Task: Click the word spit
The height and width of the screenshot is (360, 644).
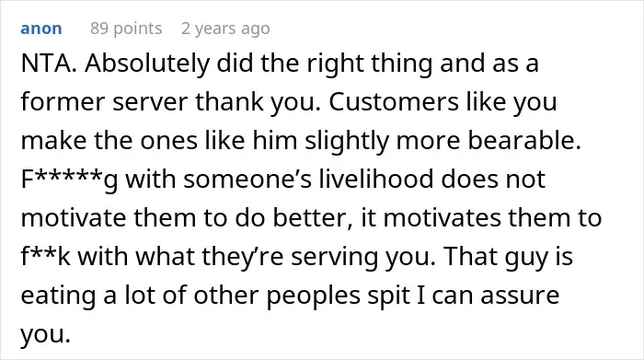Action: pos(388,296)
